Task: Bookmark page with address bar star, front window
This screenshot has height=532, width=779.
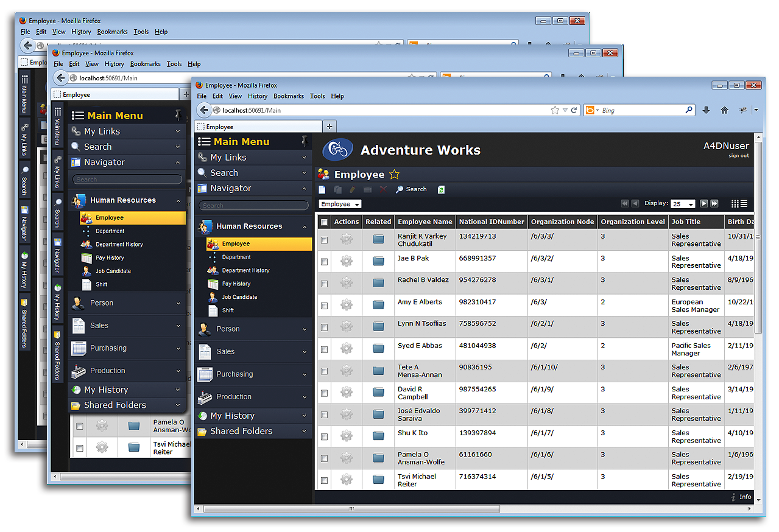Action: 555,110
